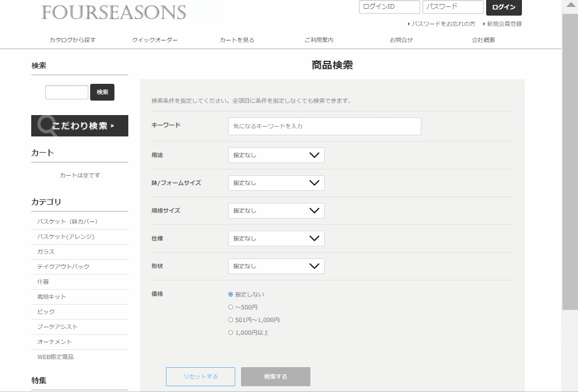The image size is (578, 392).
Task: Click sidebar 検索 button
Action: (102, 92)
